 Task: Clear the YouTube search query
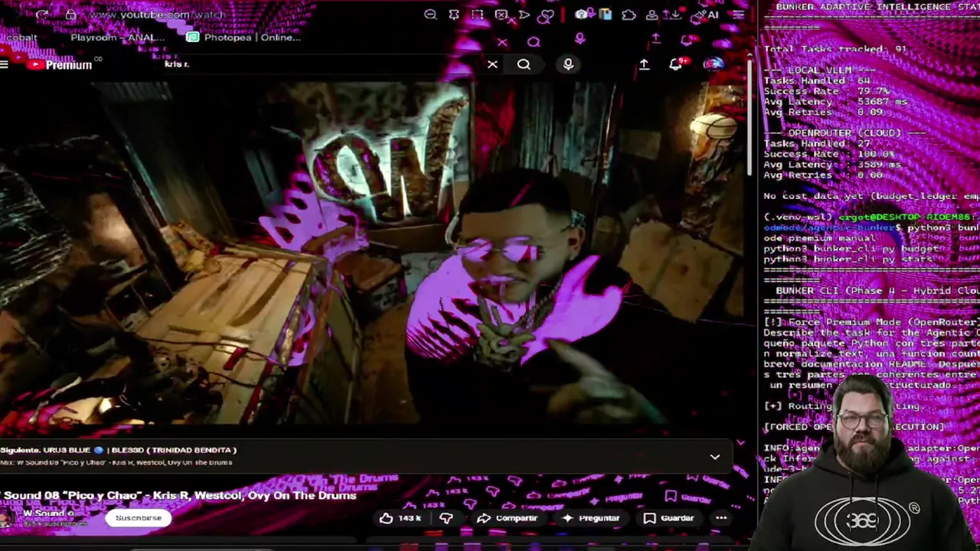pyautogui.click(x=492, y=64)
